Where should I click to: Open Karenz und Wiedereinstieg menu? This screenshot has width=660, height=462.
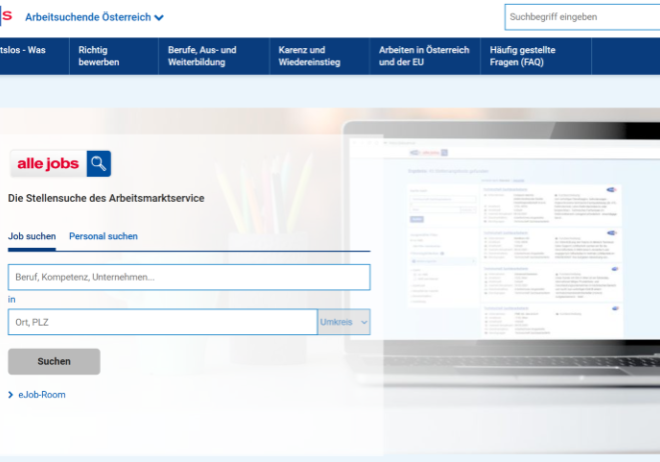pos(319,56)
